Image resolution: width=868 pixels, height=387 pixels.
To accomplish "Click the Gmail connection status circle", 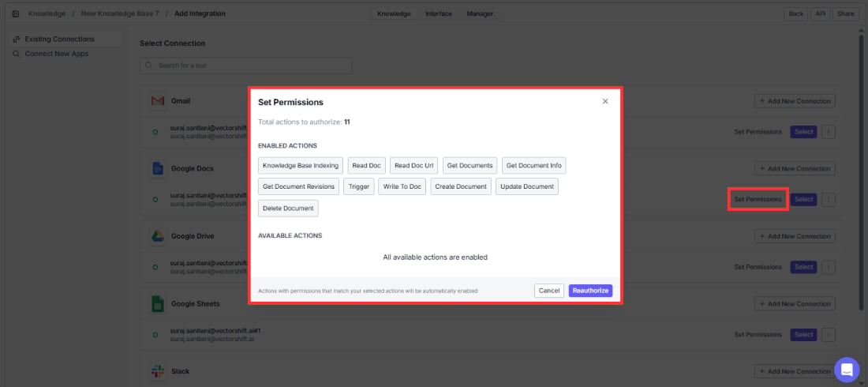I will pos(155,132).
